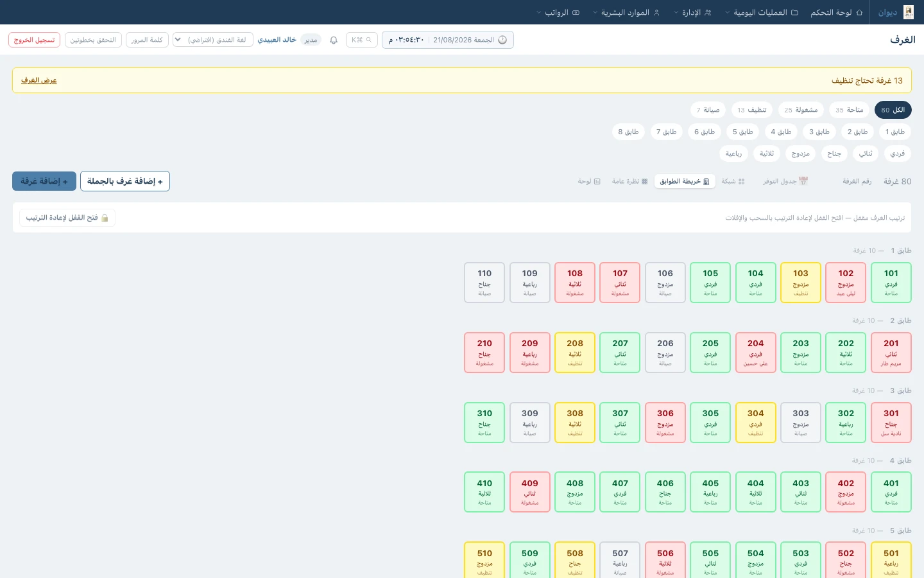
Task: Toggle the طابق 5 floor filter
Action: (742, 132)
